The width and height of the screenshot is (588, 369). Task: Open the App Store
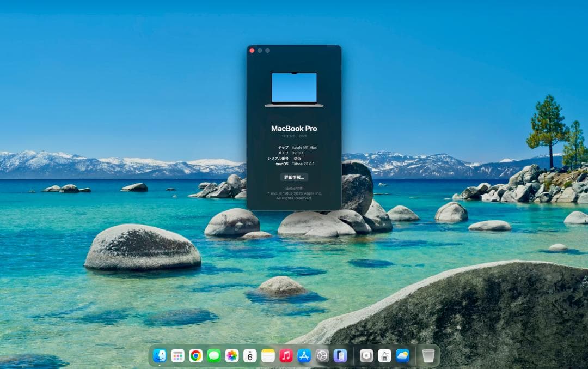click(304, 355)
